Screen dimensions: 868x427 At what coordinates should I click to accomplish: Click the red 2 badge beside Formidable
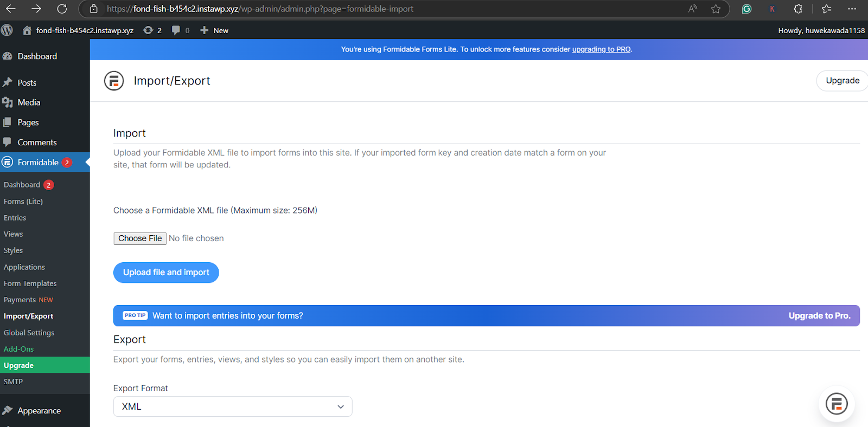tap(67, 163)
